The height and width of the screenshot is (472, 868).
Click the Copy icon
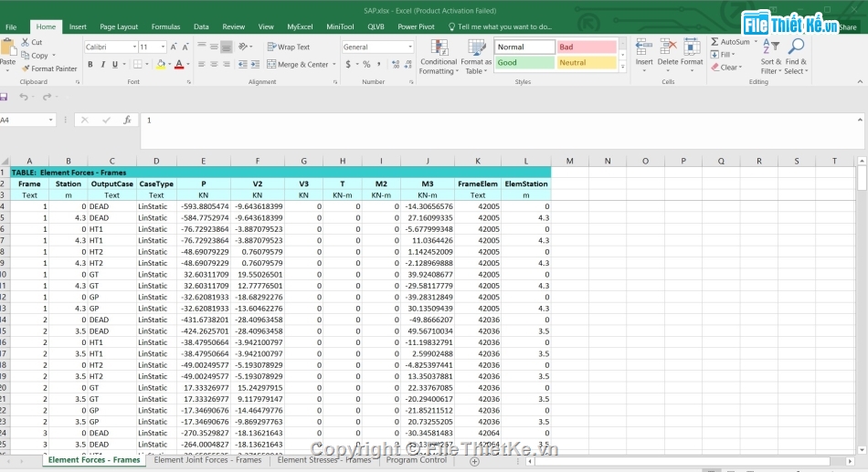pos(25,56)
